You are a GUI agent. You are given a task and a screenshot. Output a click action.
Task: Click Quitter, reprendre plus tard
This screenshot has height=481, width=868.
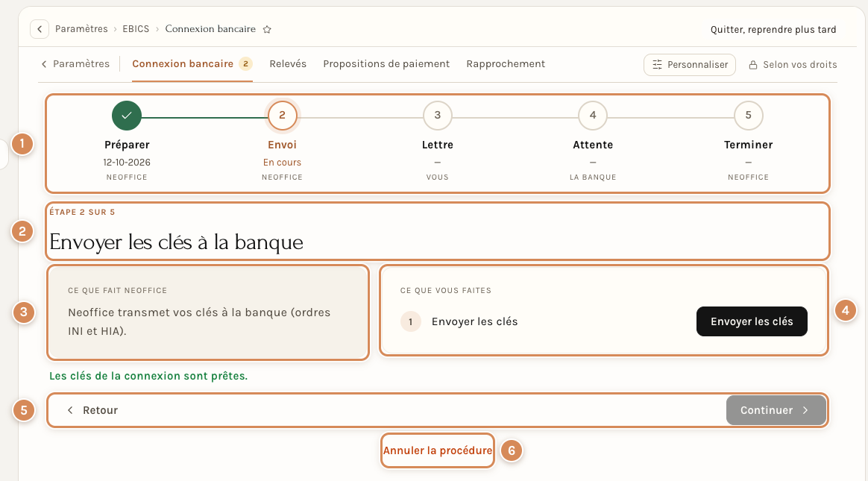coord(773,29)
